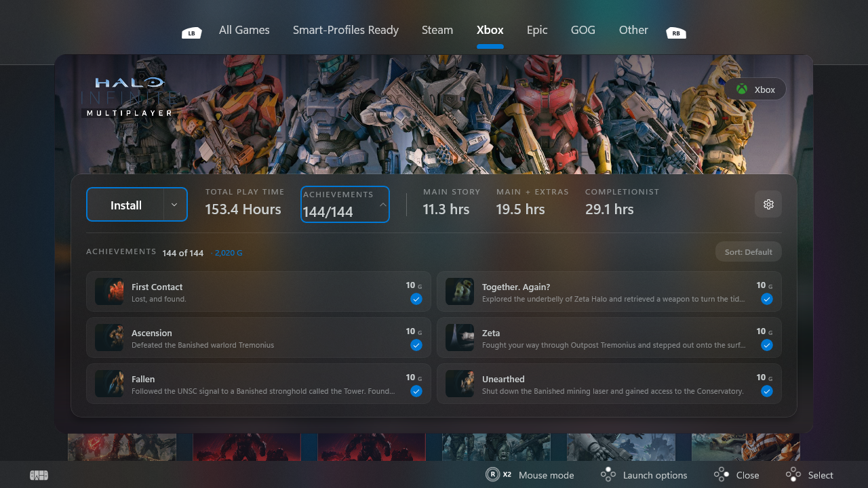
Task: Switch to the Other tab
Action: (x=633, y=30)
